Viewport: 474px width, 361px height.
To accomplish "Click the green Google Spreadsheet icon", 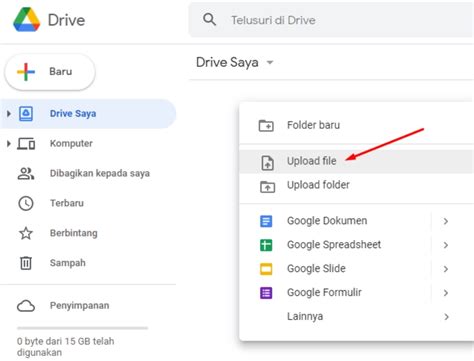I will pos(266,245).
